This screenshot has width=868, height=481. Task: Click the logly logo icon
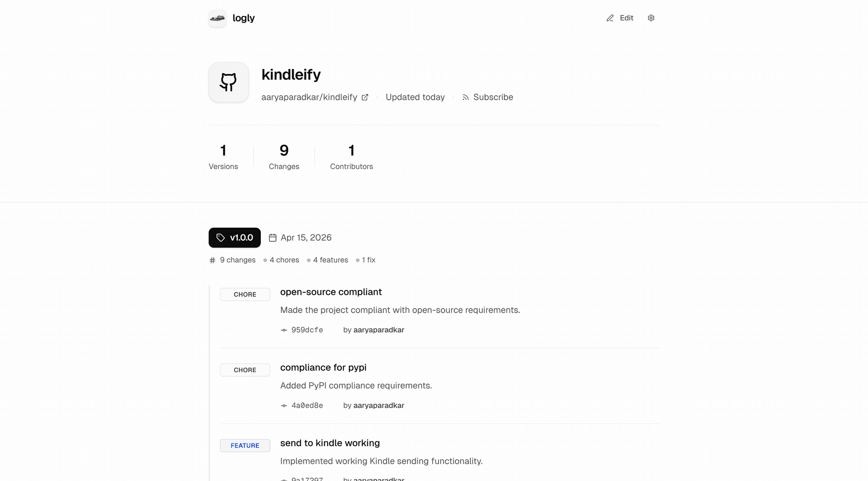[217, 18]
